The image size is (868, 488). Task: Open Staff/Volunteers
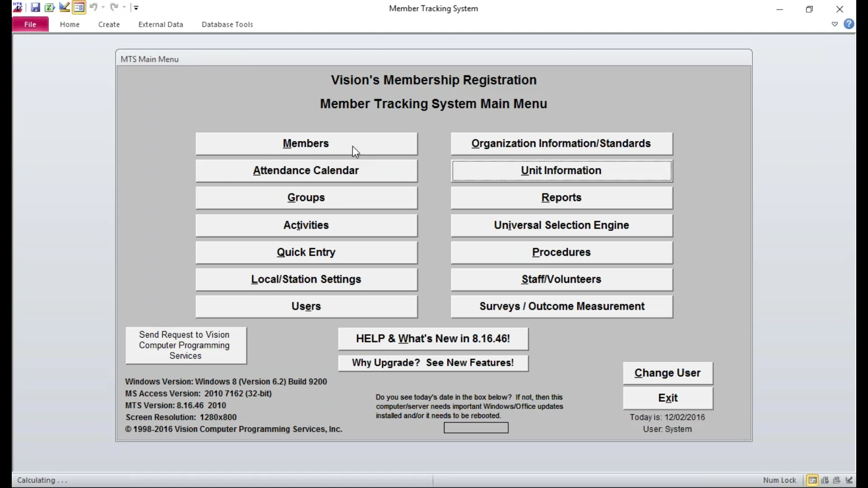[561, 279]
